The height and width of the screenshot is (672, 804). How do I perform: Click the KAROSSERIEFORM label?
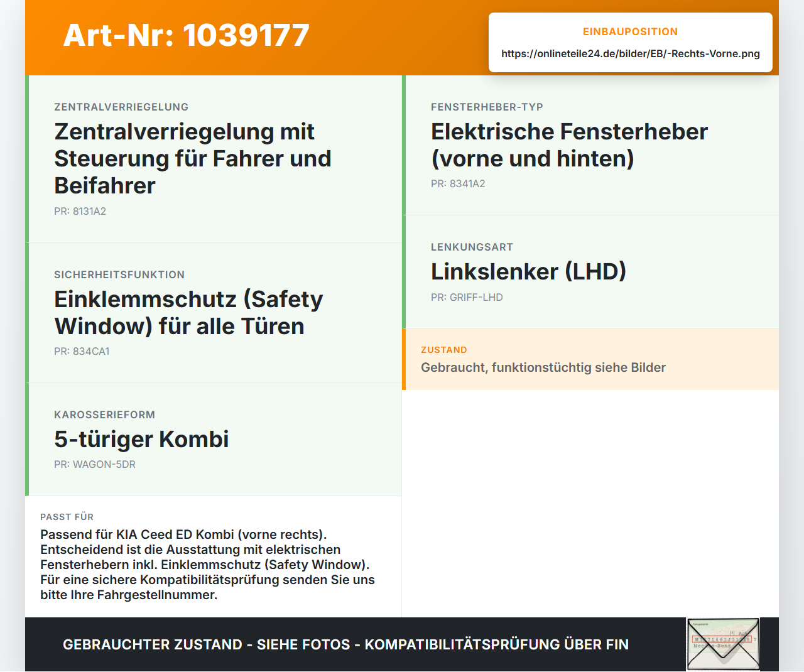104,415
